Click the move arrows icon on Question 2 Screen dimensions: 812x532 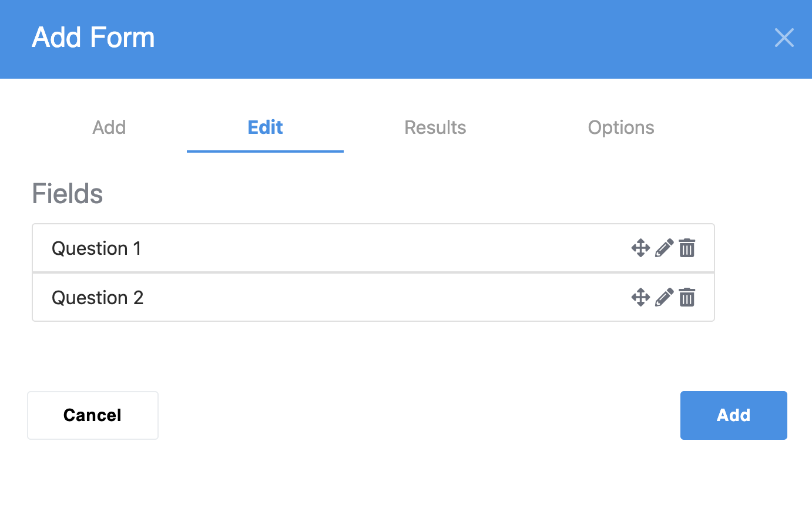coord(640,297)
